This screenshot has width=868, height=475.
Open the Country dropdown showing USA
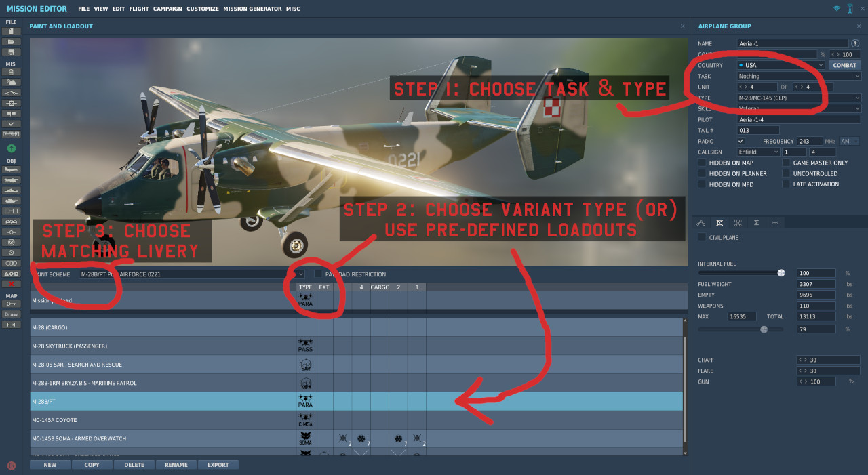click(x=781, y=66)
